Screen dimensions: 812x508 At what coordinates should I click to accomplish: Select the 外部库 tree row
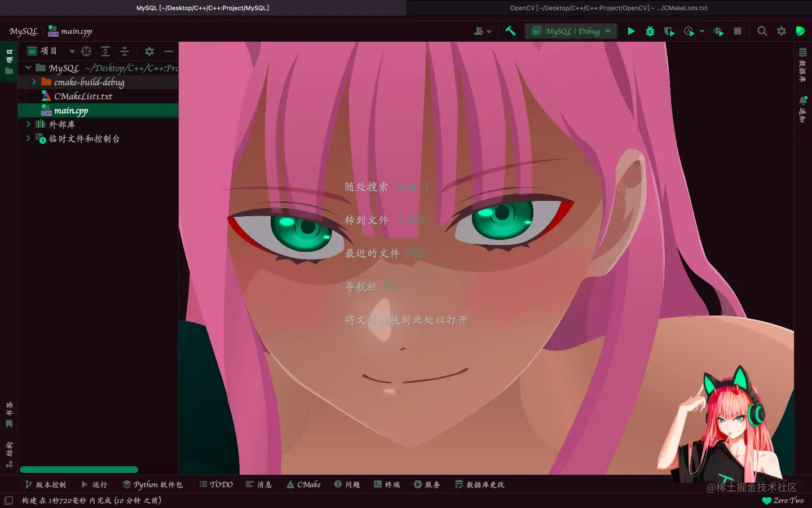coord(98,124)
